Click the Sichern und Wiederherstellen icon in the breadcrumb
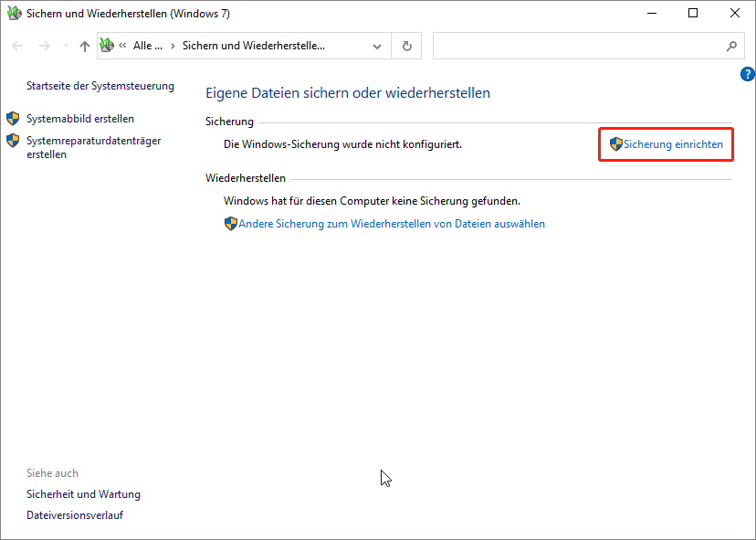 107,45
